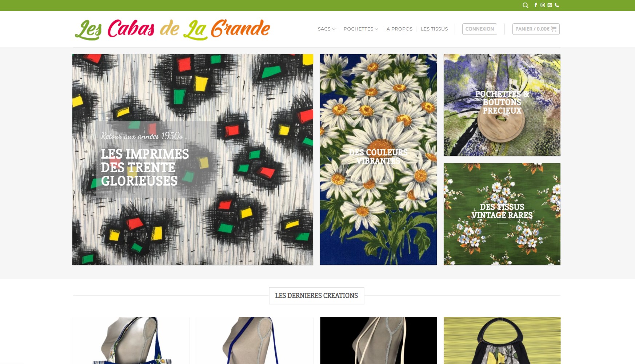The image size is (635, 364).
Task: Click the Les Dernieres Creations heading
Action: [316, 296]
